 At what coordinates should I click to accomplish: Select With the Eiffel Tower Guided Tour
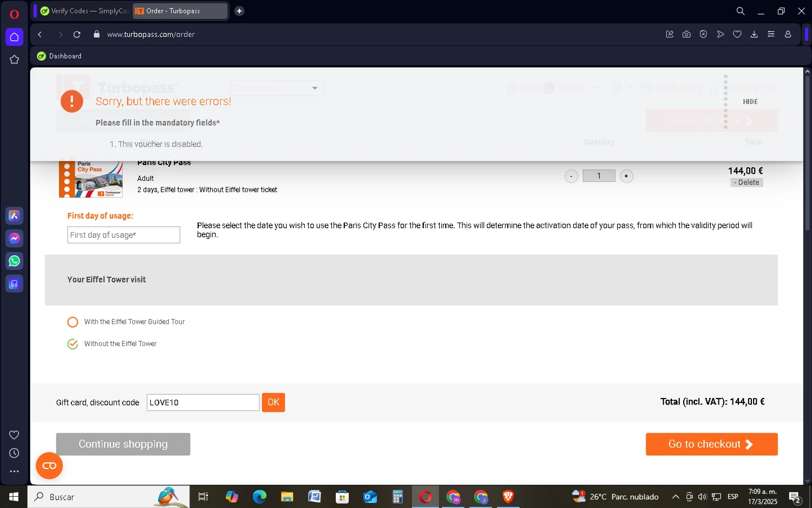(x=73, y=322)
